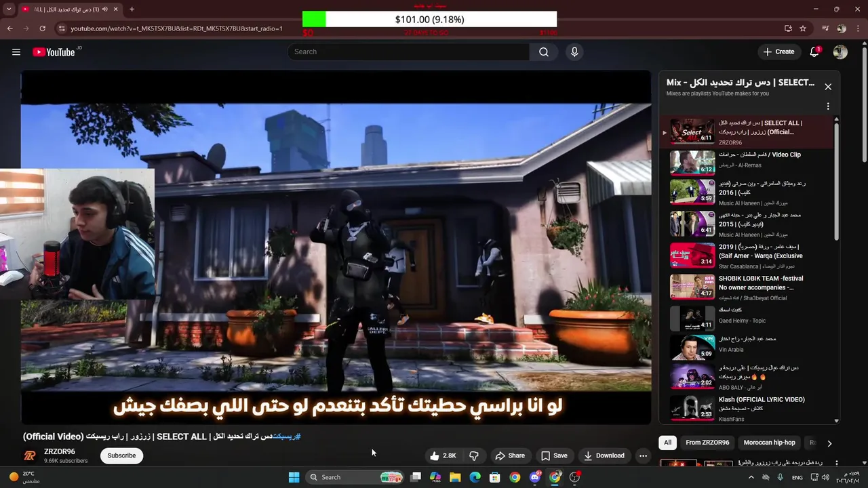This screenshot has width=868, height=488.
Task: Play the ABO BALY diss track video
Action: pyautogui.click(x=746, y=377)
